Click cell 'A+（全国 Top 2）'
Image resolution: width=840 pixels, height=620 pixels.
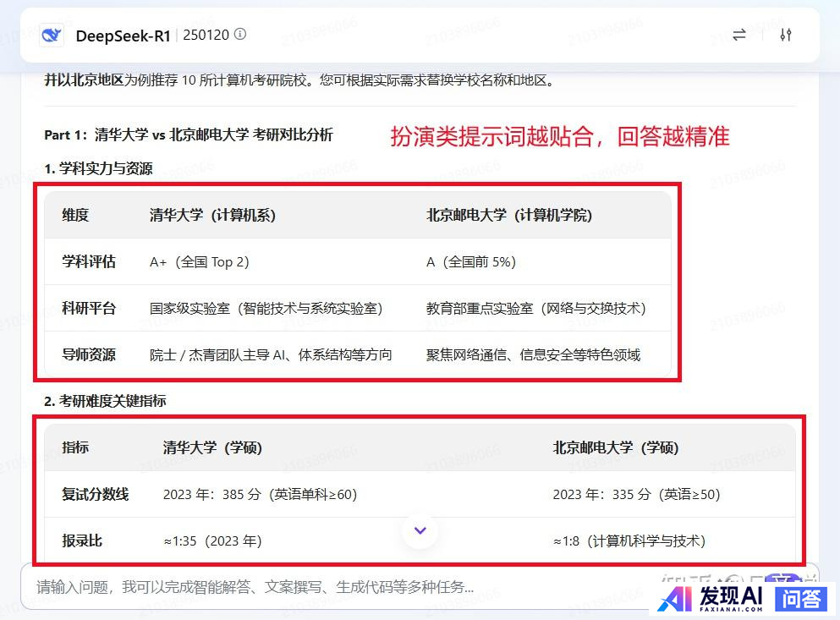[200, 262]
